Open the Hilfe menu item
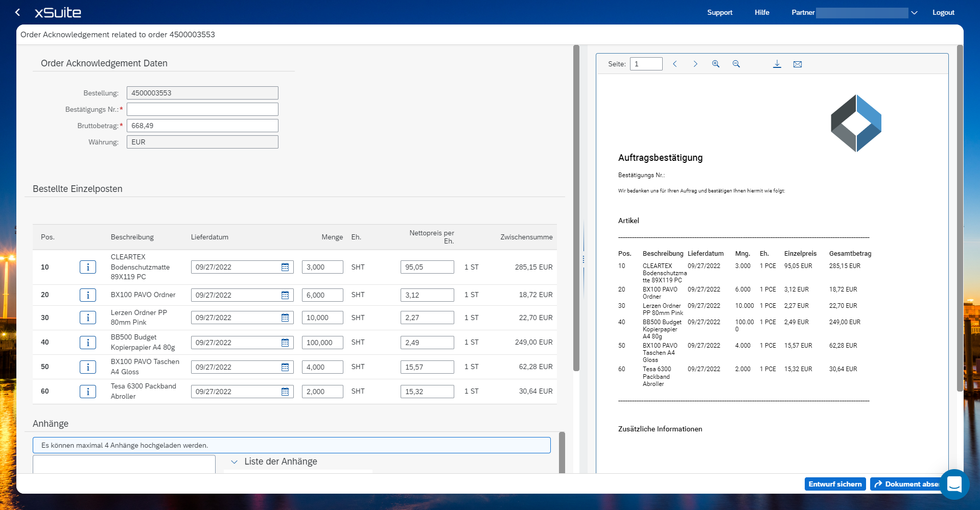This screenshot has width=980, height=510. 762,13
